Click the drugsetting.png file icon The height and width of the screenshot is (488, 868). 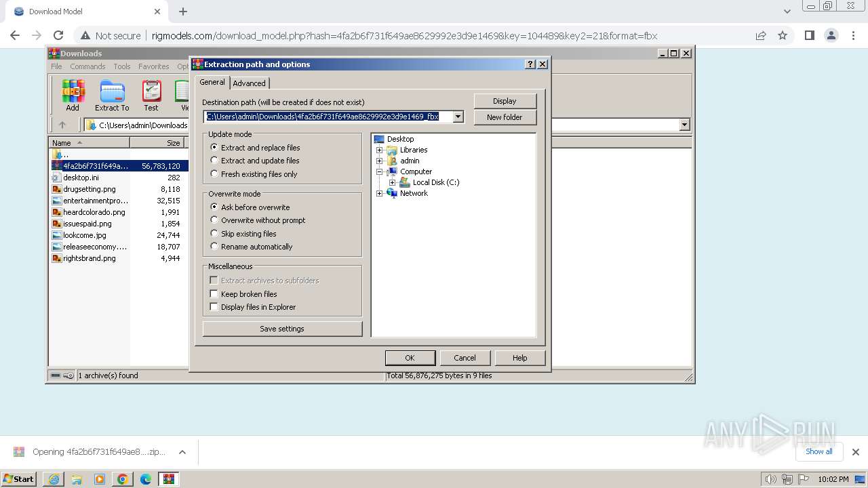coord(57,189)
